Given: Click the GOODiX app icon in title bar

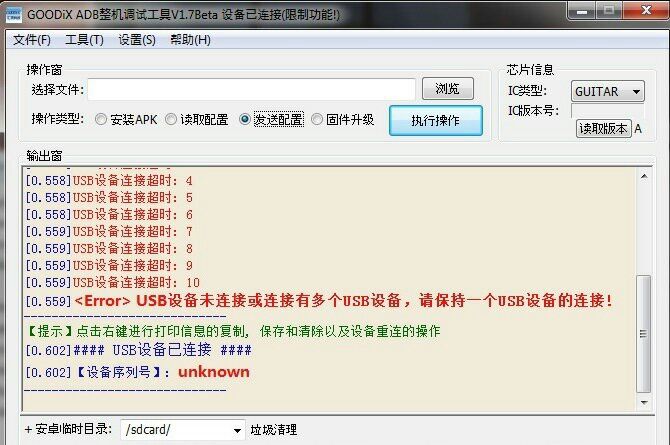Looking at the screenshot, I should (x=14, y=15).
